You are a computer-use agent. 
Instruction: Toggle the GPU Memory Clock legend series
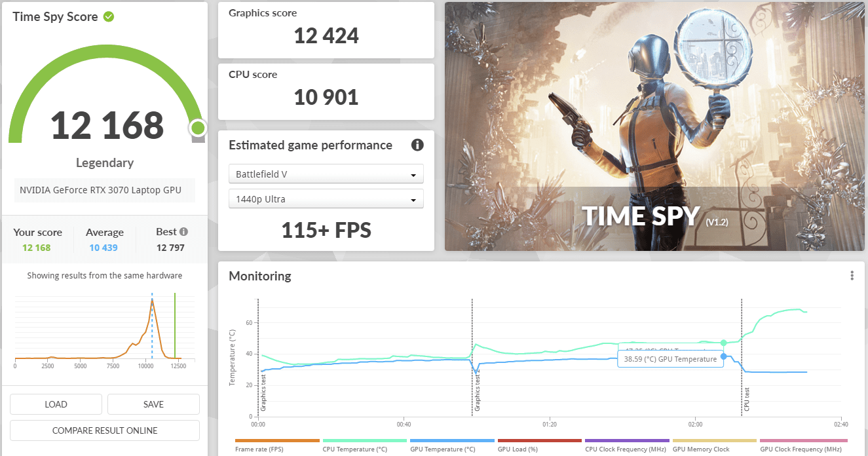[x=715, y=446]
